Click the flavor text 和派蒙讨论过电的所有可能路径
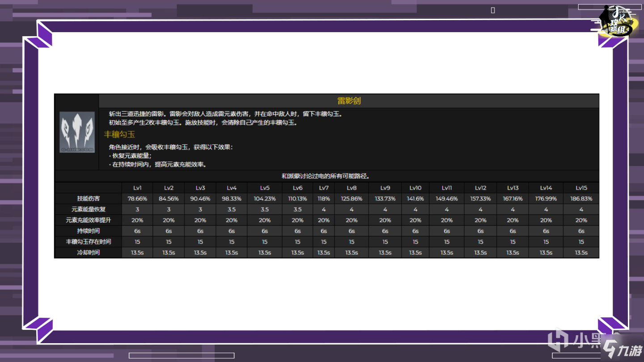Viewport: 644px width, 362px height. 326,176
